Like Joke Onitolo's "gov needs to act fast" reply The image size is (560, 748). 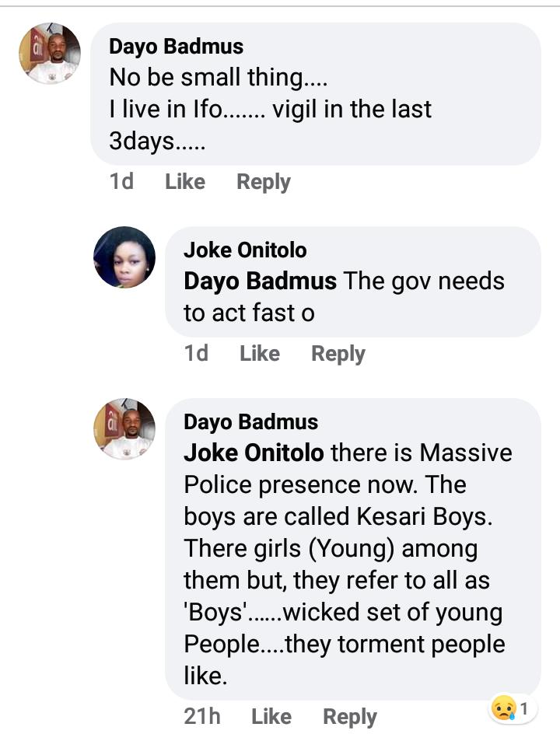(x=259, y=354)
